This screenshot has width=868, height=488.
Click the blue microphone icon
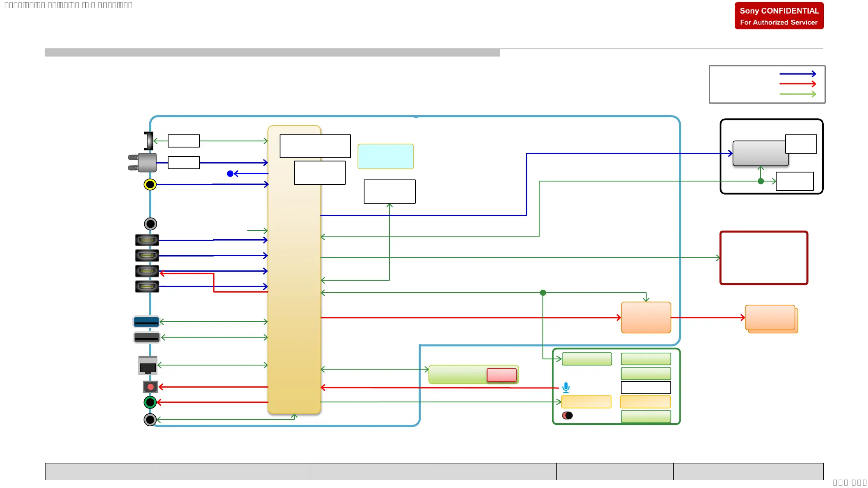tap(566, 387)
